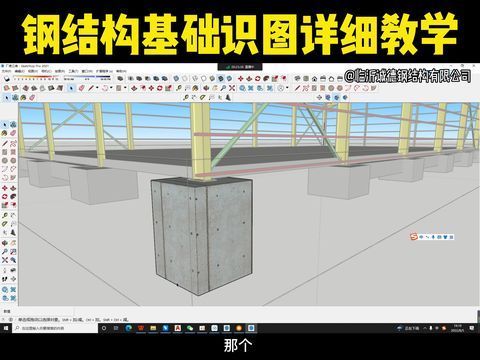The width and height of the screenshot is (480, 360).
Task: Adjust the shadow time-of-day slider
Action: [x=87, y=78]
